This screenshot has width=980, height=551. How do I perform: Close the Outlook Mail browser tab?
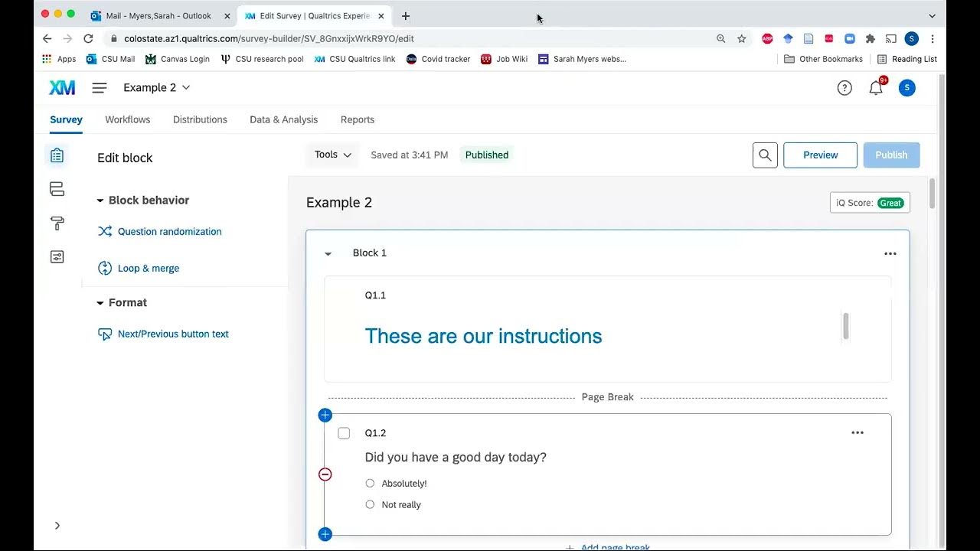[227, 16]
